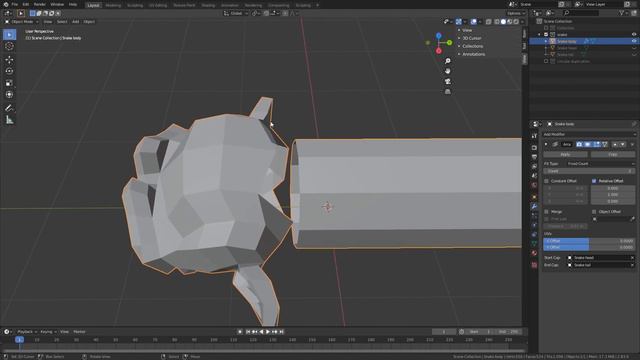Viewport: 640px width, 360px height.
Task: Pick the Scale tool
Action: [x=9, y=83]
